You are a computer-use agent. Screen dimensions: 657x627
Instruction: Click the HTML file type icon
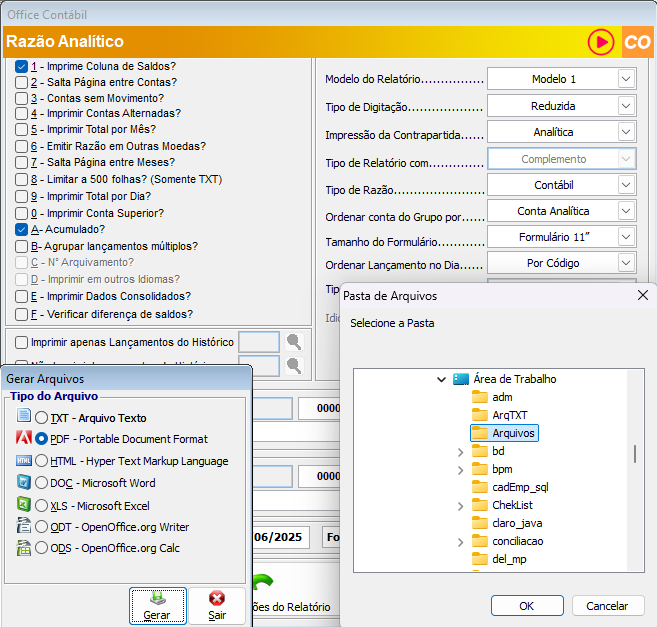coord(24,460)
